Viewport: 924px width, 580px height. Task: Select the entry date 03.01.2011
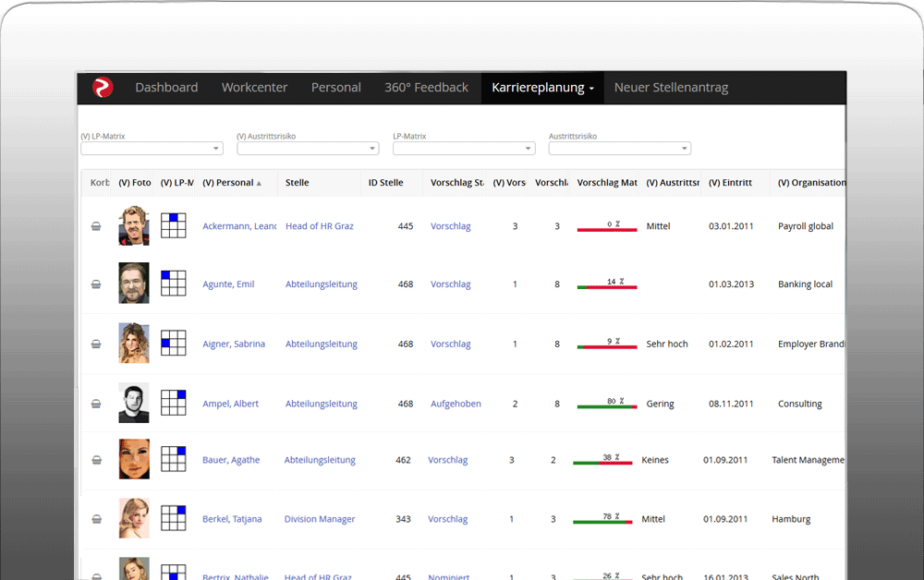coord(731,226)
